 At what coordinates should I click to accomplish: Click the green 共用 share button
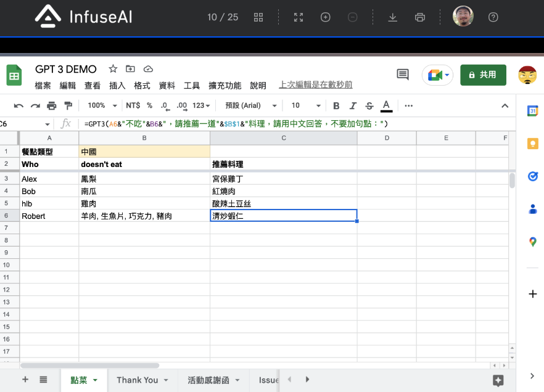pyautogui.click(x=483, y=75)
